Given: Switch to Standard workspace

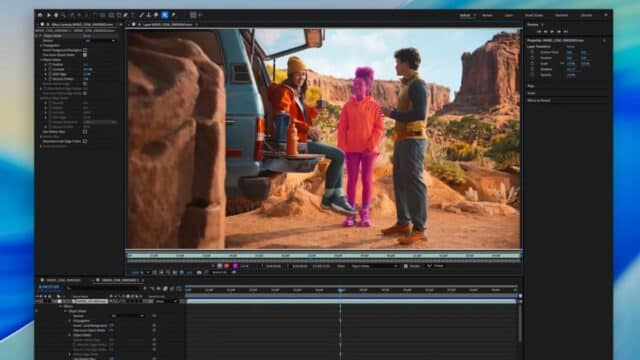Looking at the screenshot, I should point(562,15).
